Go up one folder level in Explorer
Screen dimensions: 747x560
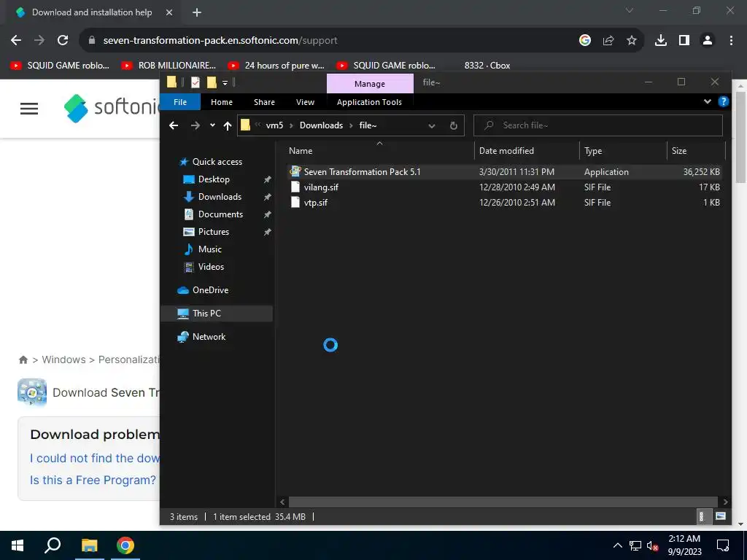click(228, 125)
